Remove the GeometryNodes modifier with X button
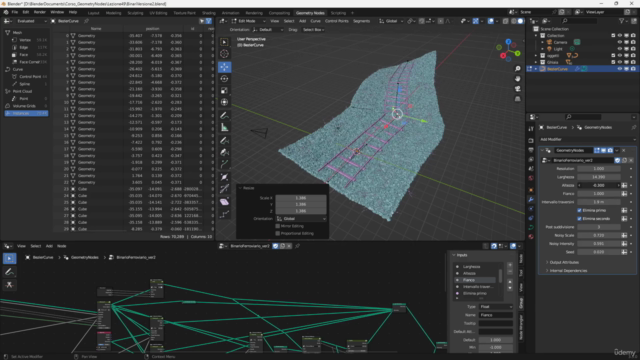Screen dimensions: 640x360 pyautogui.click(x=624, y=150)
